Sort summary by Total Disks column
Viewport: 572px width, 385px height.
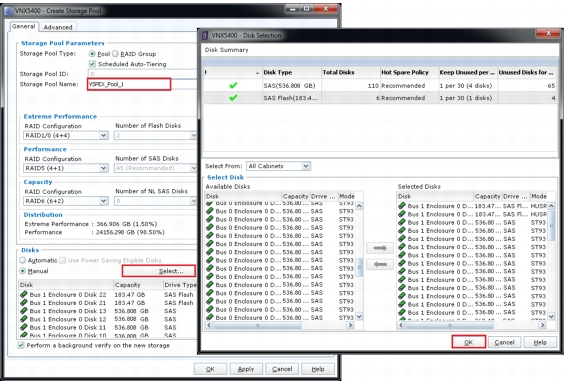[x=350, y=72]
